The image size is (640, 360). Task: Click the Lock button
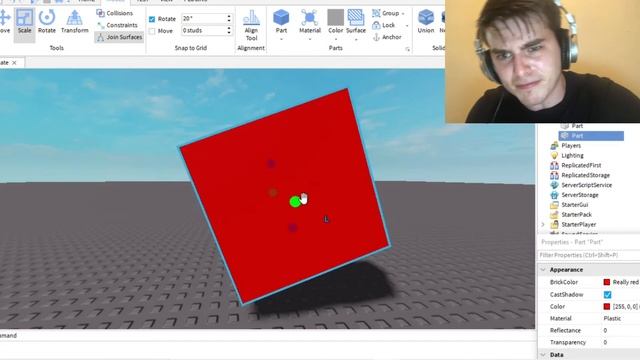[384, 25]
